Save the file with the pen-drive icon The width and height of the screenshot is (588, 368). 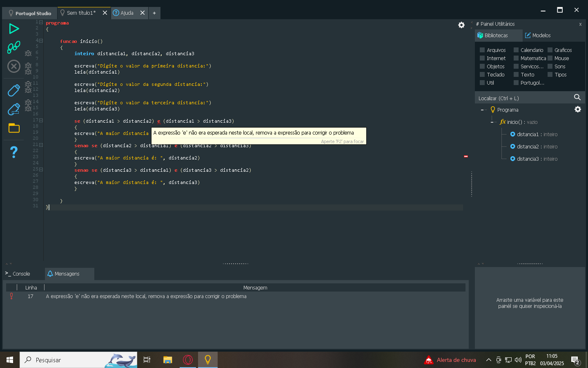14,90
